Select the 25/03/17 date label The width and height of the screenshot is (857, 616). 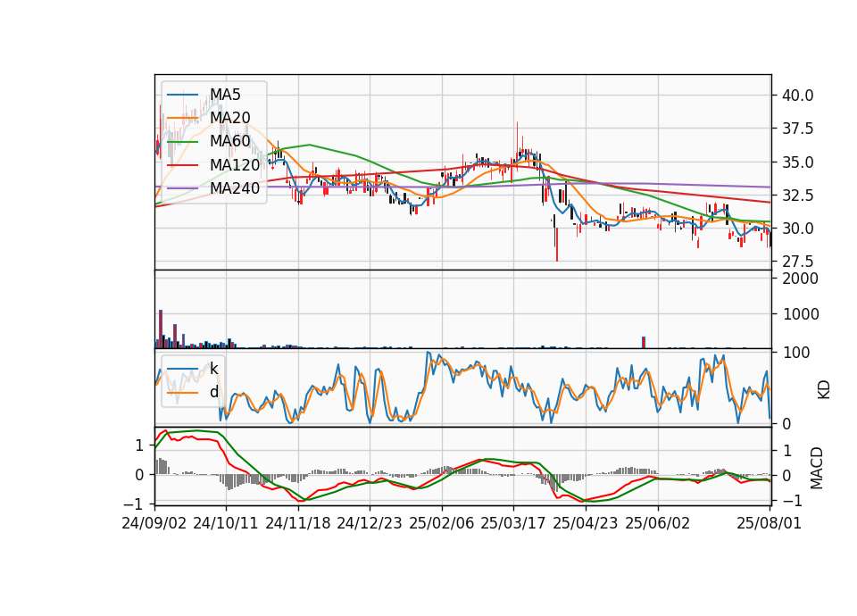pyautogui.click(x=513, y=523)
